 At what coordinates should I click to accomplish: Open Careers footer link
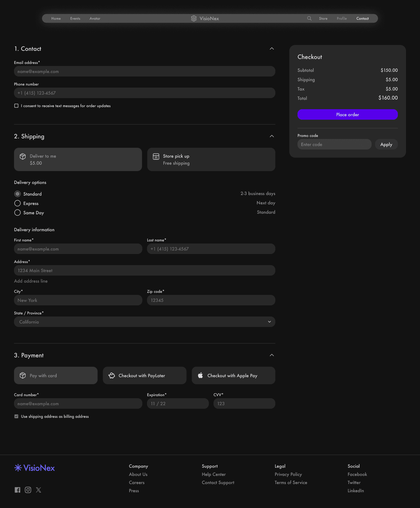(x=137, y=483)
